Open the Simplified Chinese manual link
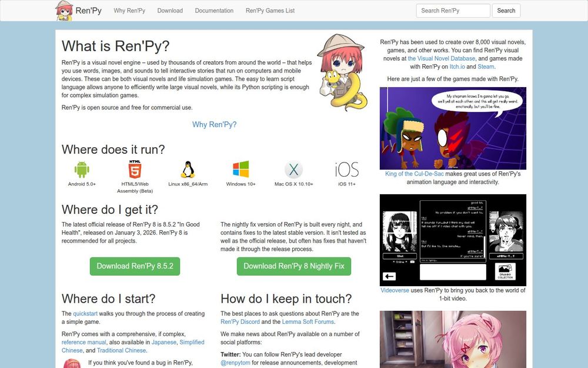 (x=133, y=346)
